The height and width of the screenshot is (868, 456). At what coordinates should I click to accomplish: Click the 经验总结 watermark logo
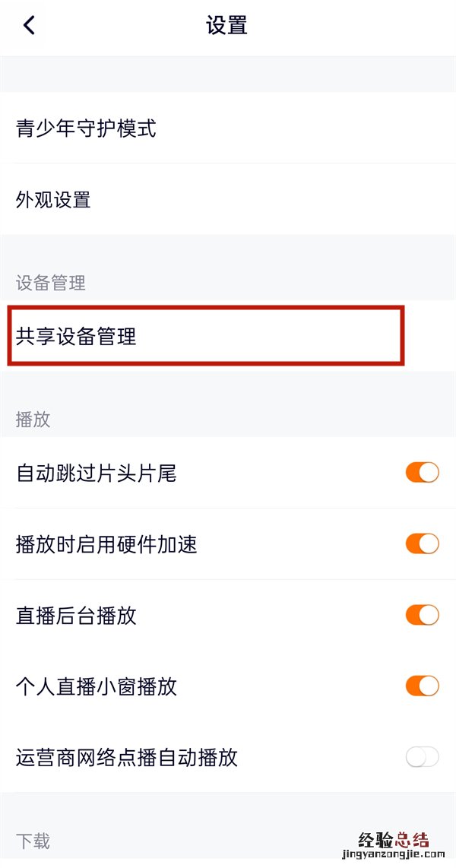[394, 839]
